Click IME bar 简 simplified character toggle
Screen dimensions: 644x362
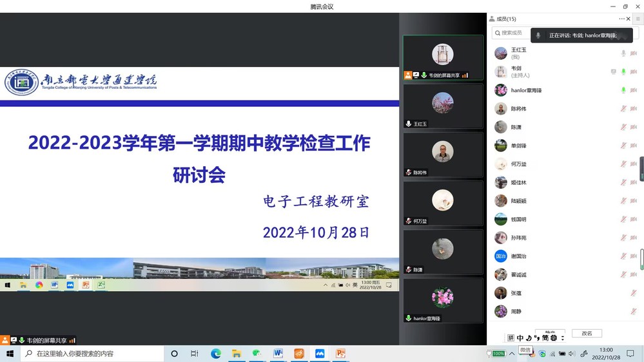click(545, 338)
